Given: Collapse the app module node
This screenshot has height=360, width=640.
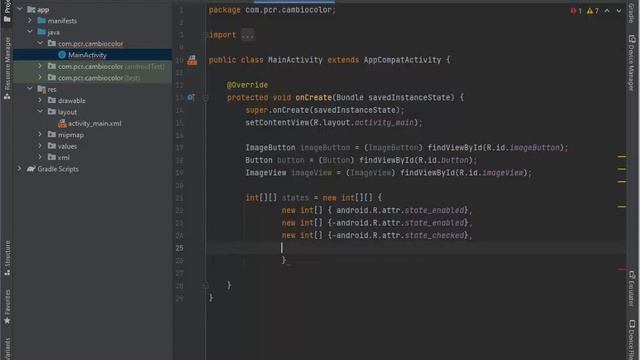Looking at the screenshot, I should (x=20, y=9).
